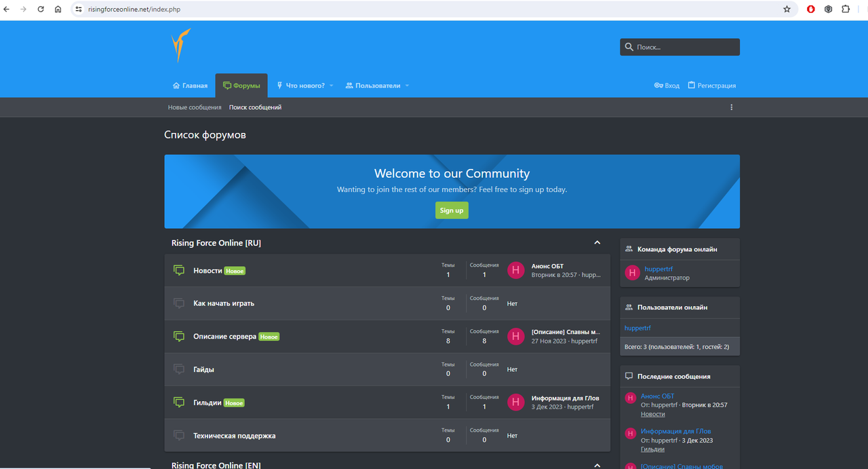Click the Гайды forum bubble icon
The height and width of the screenshot is (469, 868).
(x=179, y=369)
